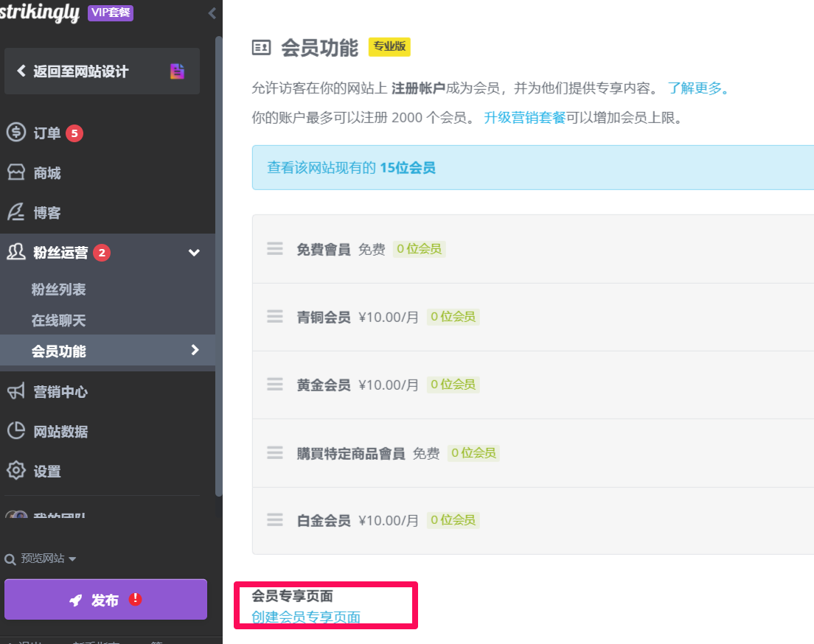Click the rocket icon on 发布
This screenshot has width=814, height=644.
tap(76, 601)
